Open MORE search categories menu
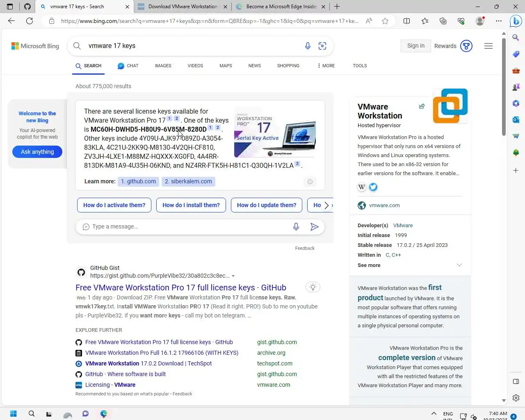Viewport: 525px width, 420px height. coord(326,66)
